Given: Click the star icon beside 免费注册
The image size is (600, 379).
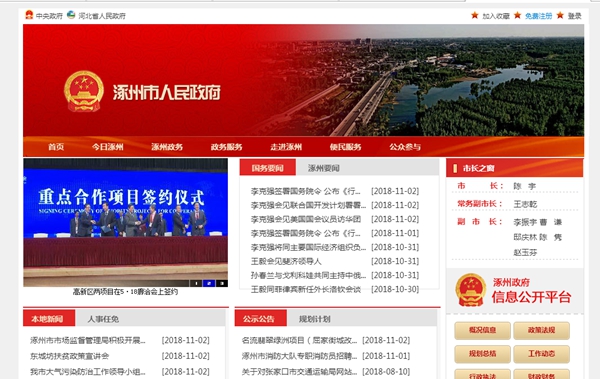Looking at the screenshot, I should point(517,15).
